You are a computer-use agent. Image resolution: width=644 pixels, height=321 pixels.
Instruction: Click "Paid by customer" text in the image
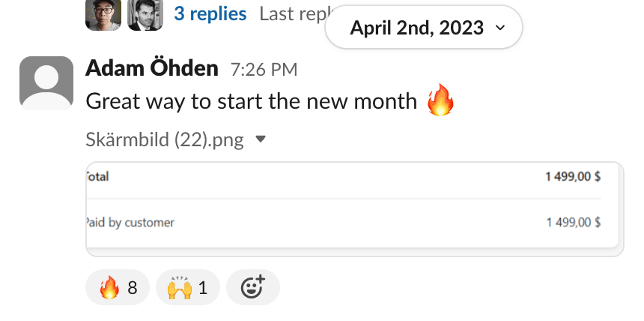pos(130,222)
